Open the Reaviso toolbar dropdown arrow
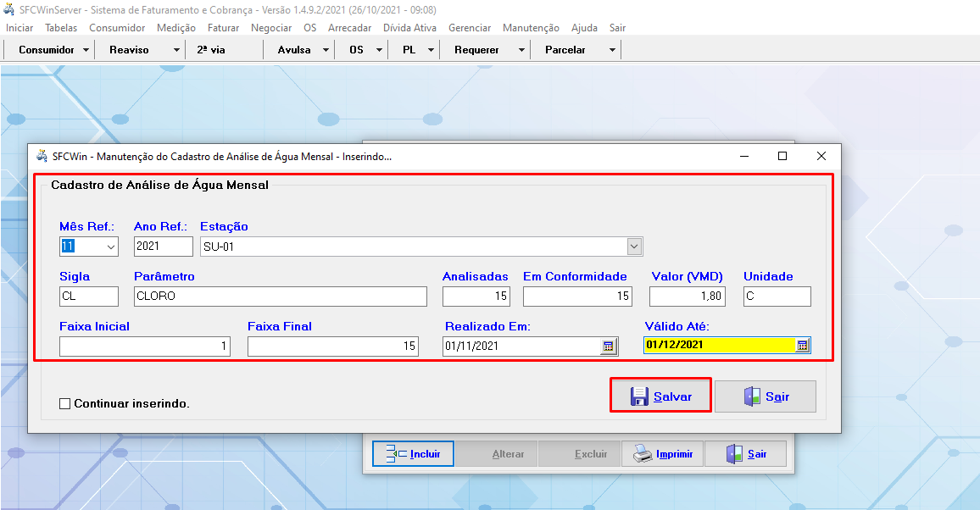The width and height of the screenshot is (980, 510). pos(176,50)
